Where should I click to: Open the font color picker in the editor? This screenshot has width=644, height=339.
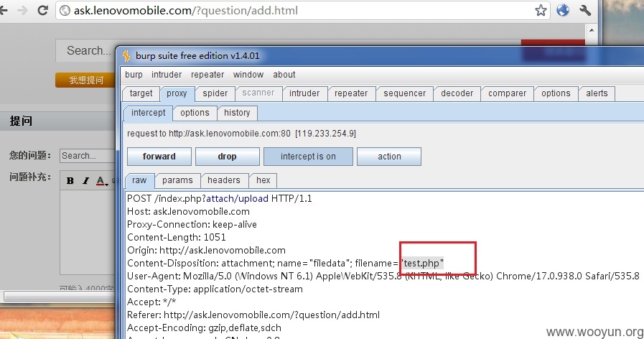pos(101,180)
